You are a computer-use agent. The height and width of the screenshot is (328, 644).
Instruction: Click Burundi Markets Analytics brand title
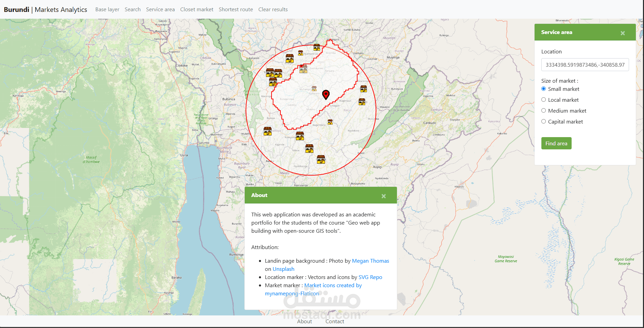(46, 10)
